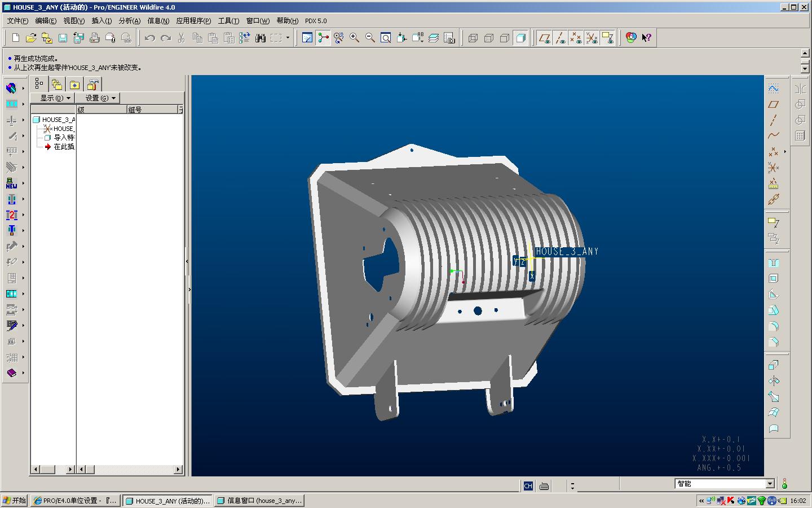This screenshot has height=508, width=812.
Task: Switch to shaded display mode
Action: coord(520,38)
